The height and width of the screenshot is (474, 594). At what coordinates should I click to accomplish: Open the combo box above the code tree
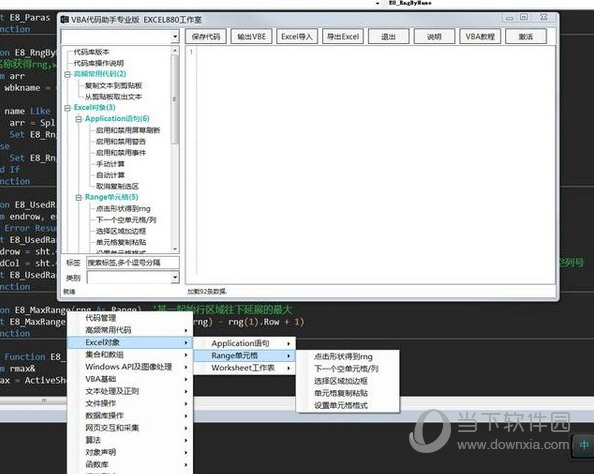(x=175, y=37)
